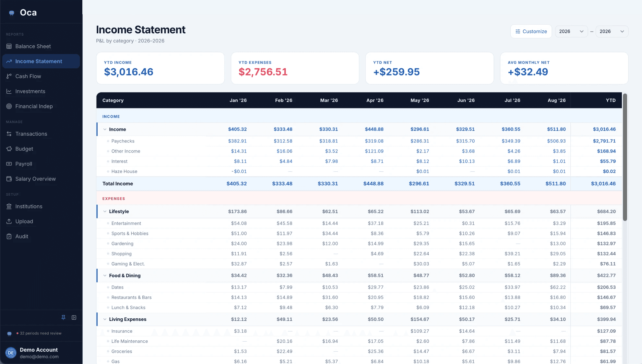Collapse the Food & Dining chevron
The height and width of the screenshot is (364, 642).
(x=105, y=276)
